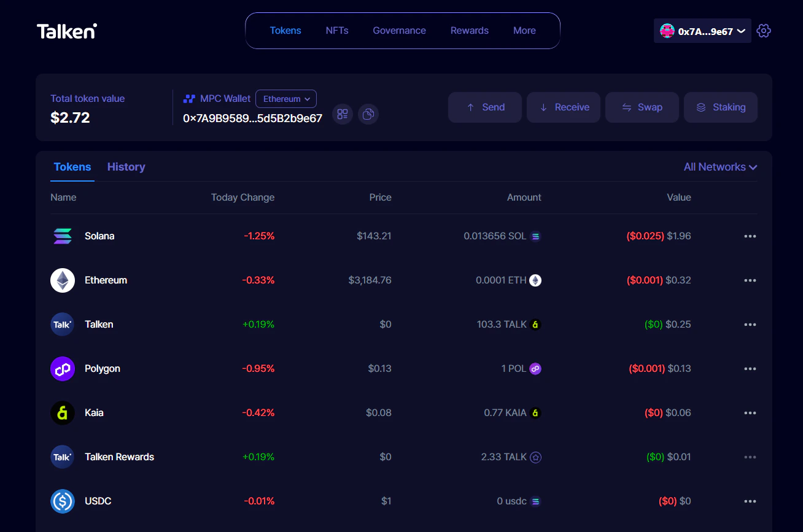Viewport: 803px width, 532px height.
Task: Go to NFTs page
Action: point(337,31)
